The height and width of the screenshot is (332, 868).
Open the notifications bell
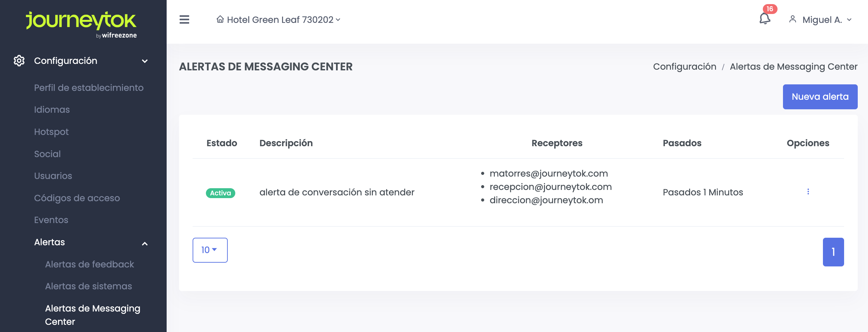pyautogui.click(x=765, y=19)
